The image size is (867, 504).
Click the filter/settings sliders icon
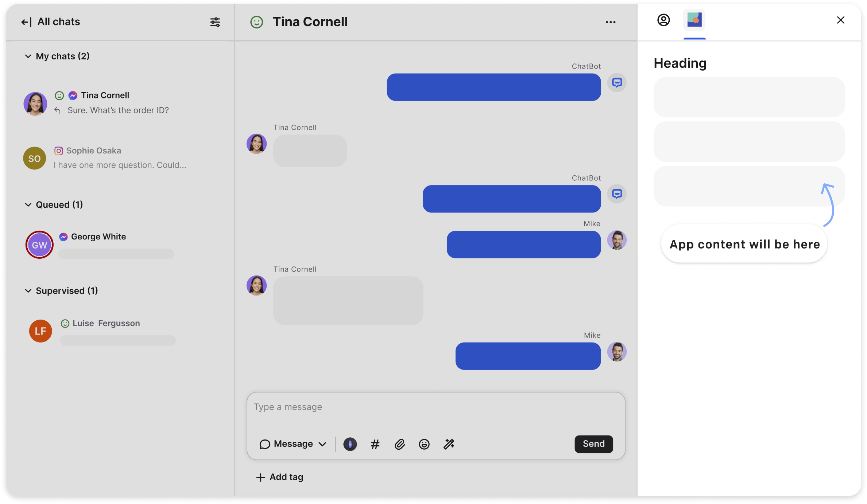215,22
